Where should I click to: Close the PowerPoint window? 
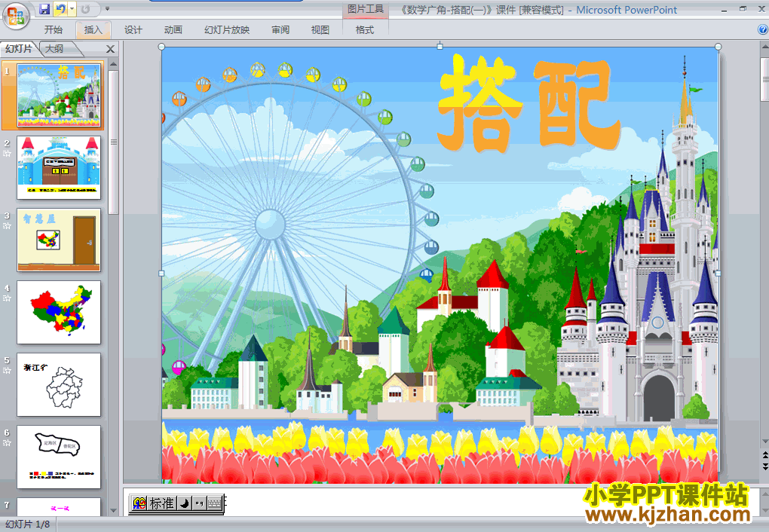pyautogui.click(x=761, y=9)
